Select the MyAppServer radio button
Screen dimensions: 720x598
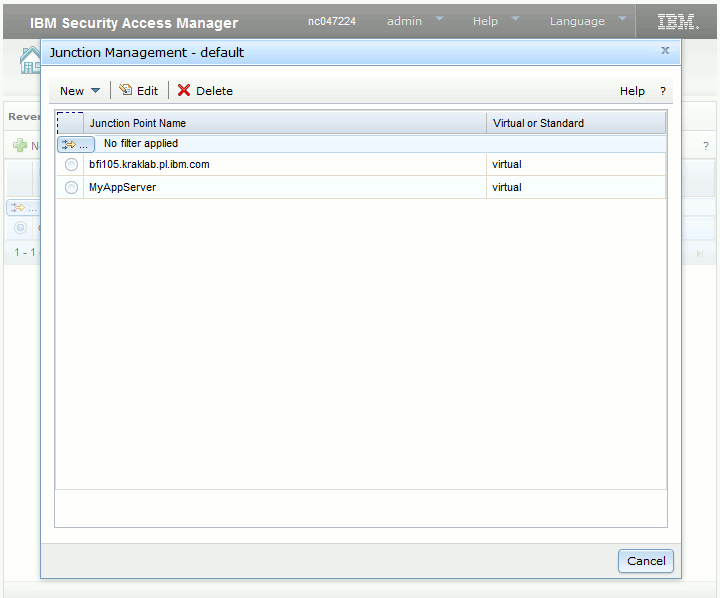point(71,187)
